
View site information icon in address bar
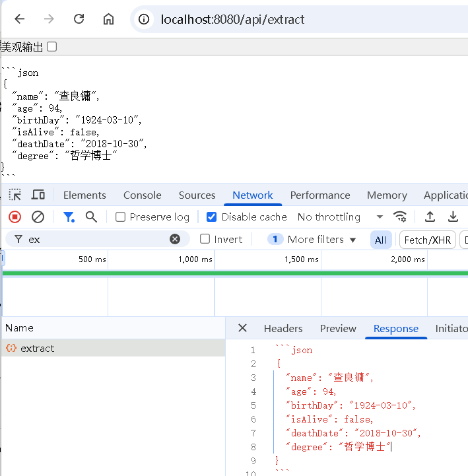[x=144, y=19]
